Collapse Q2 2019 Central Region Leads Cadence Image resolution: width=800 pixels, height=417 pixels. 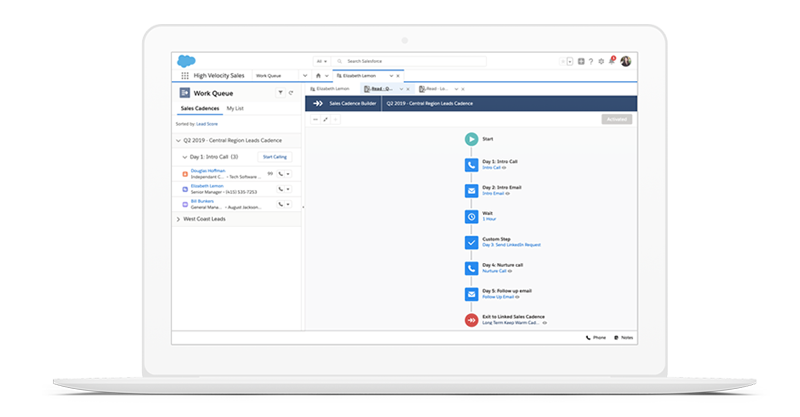pos(178,140)
